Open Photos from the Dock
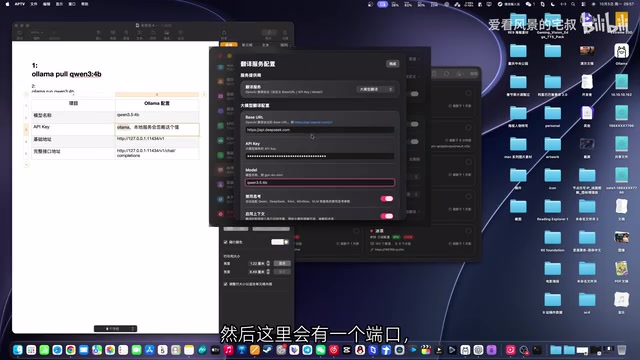Screen dimensions: 640x360 (x=110, y=350)
